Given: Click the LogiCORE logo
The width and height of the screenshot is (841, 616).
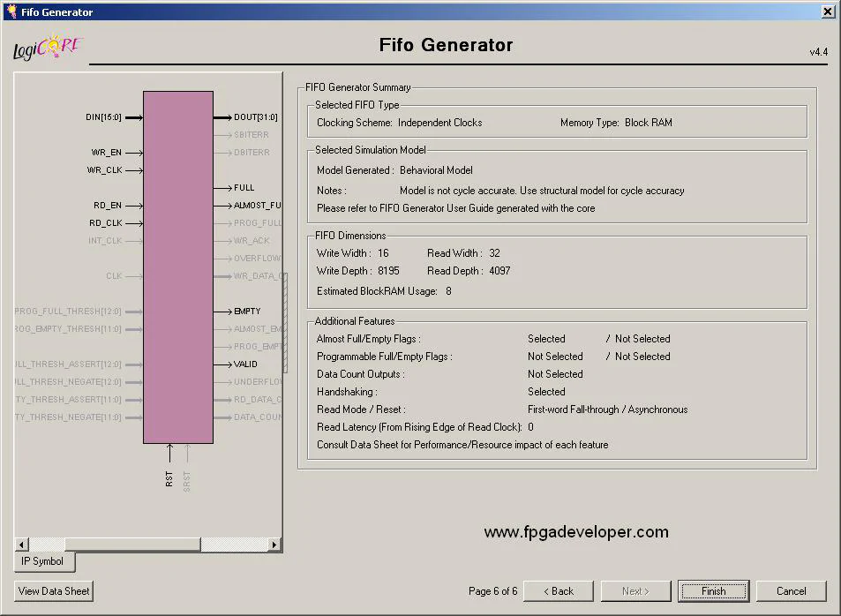Looking at the screenshot, I should (47, 49).
